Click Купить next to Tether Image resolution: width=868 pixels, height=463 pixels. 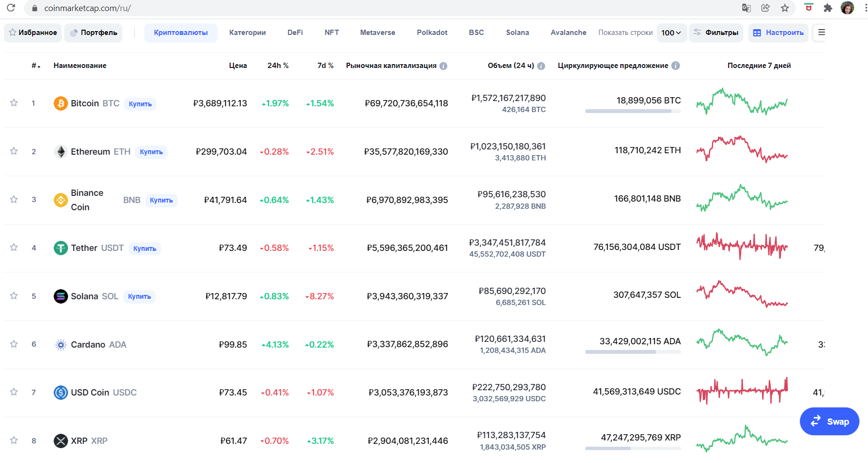(x=145, y=248)
